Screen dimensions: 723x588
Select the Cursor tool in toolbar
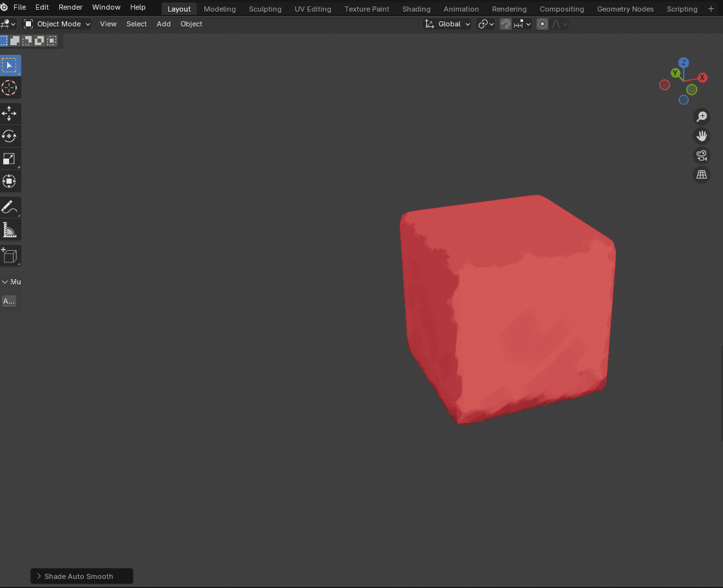(10, 88)
